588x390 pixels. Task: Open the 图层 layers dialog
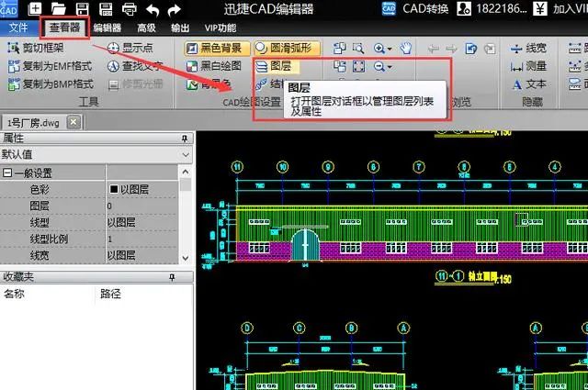click(x=277, y=66)
